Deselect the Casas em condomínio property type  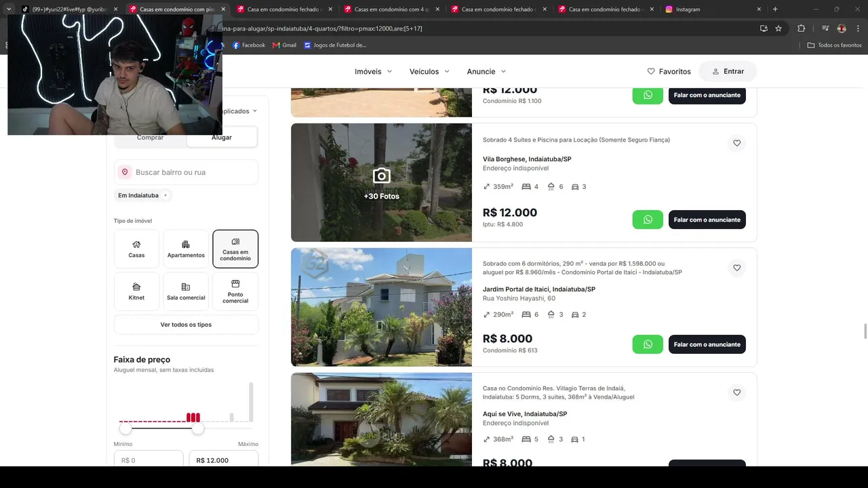(x=235, y=249)
